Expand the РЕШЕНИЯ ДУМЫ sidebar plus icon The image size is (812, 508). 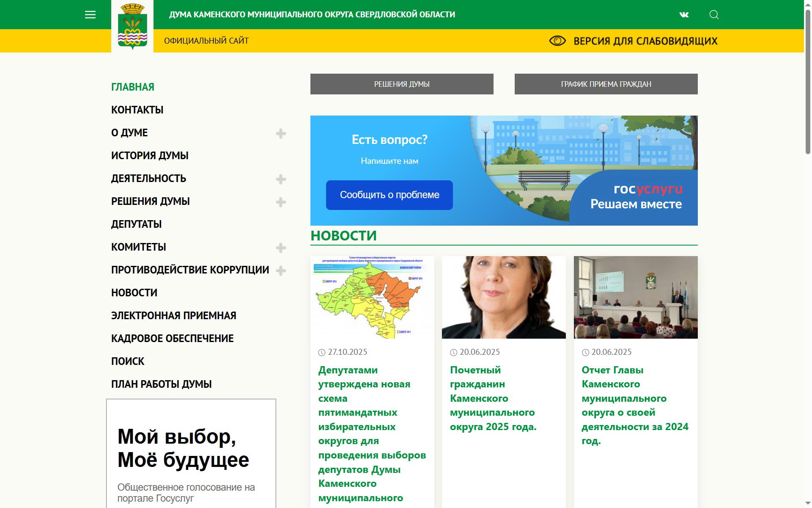(281, 202)
